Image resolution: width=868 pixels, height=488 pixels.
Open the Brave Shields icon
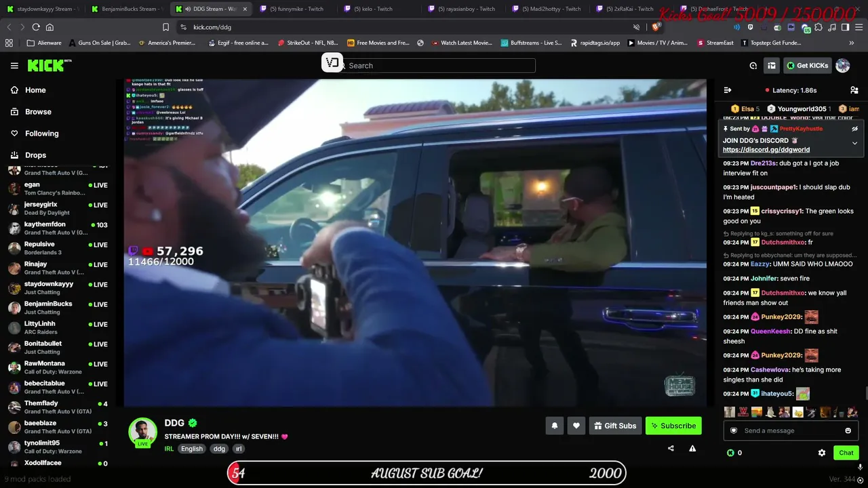click(656, 27)
